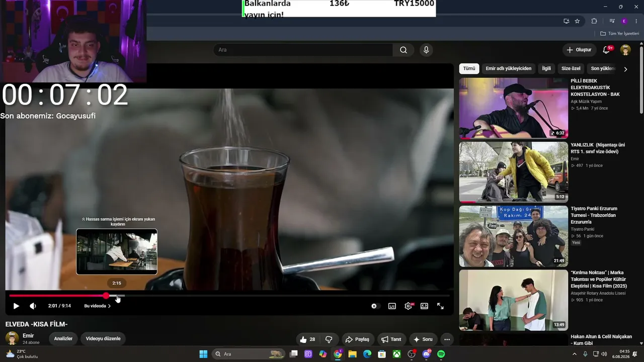Run search with the magnifier button
Viewport: 644px width, 362px height.
tap(404, 50)
